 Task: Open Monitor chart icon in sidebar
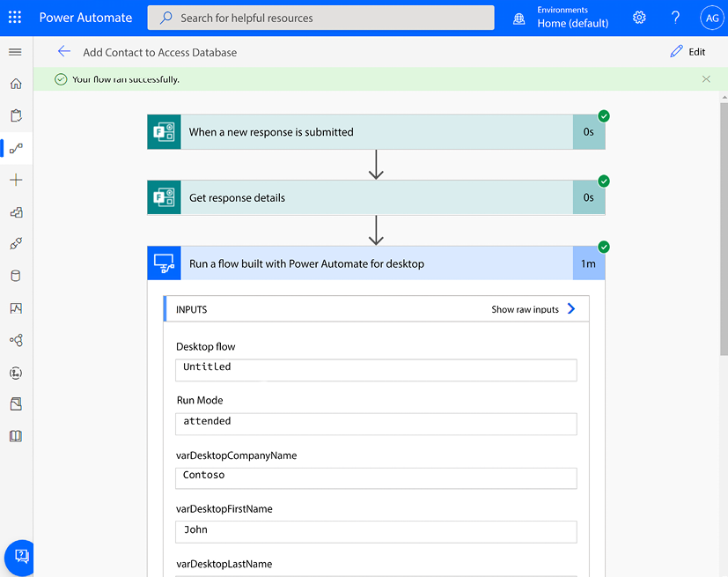pos(16,308)
